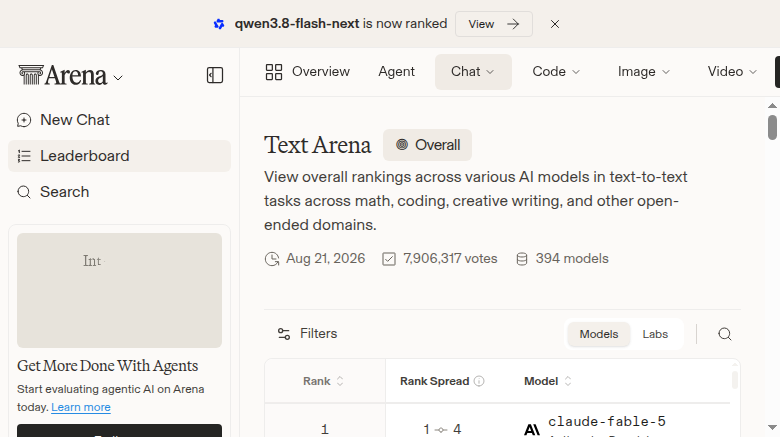Click the claude-fable-5 model name

607,422
